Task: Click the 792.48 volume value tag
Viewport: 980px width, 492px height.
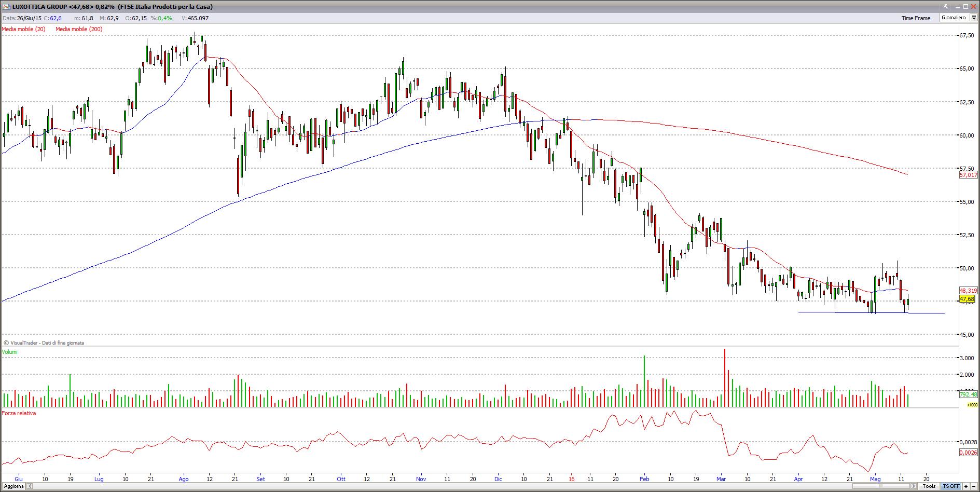Action: coord(968,394)
